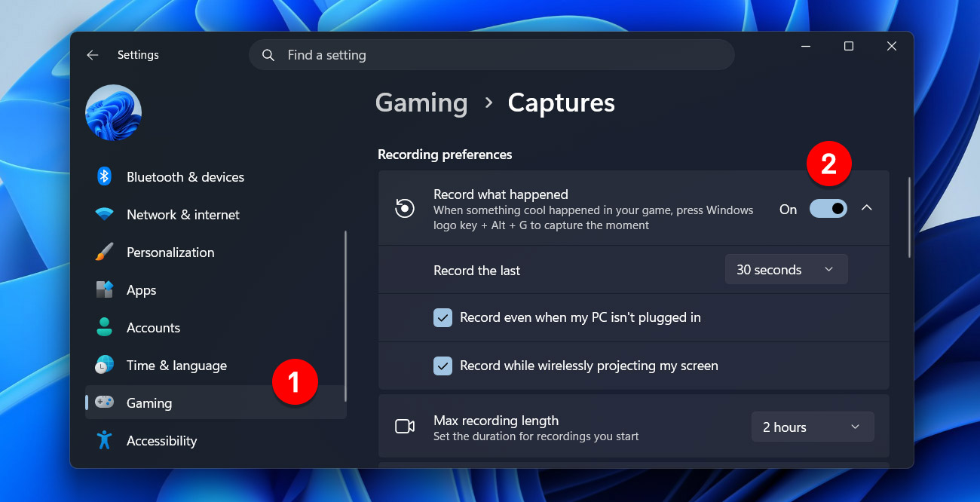Click the Apps icon in sidebar
The width and height of the screenshot is (980, 502).
(x=104, y=289)
